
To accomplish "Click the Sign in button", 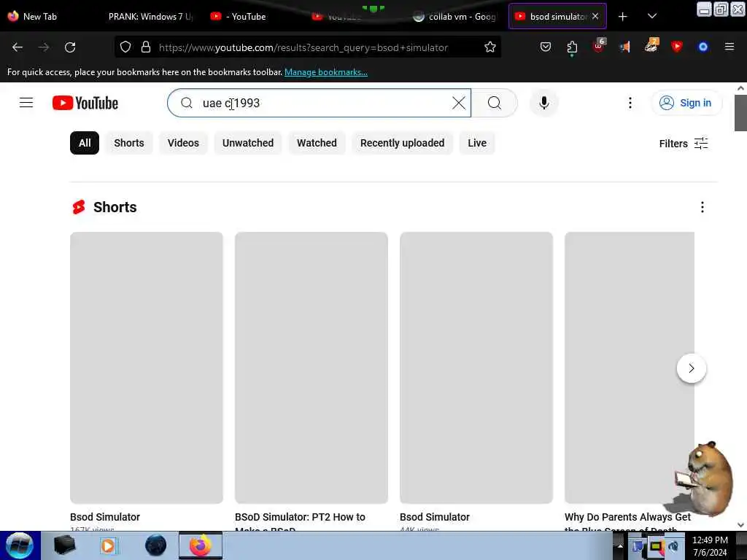I will [686, 103].
